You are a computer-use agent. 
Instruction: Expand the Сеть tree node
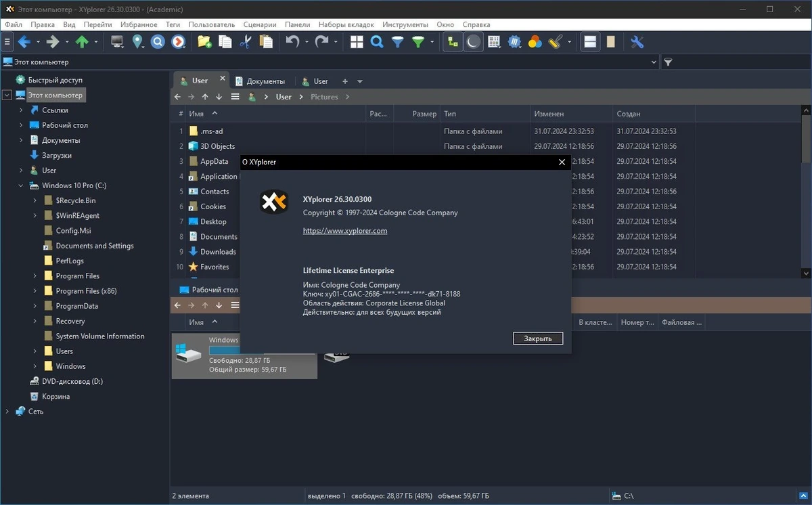(7, 412)
